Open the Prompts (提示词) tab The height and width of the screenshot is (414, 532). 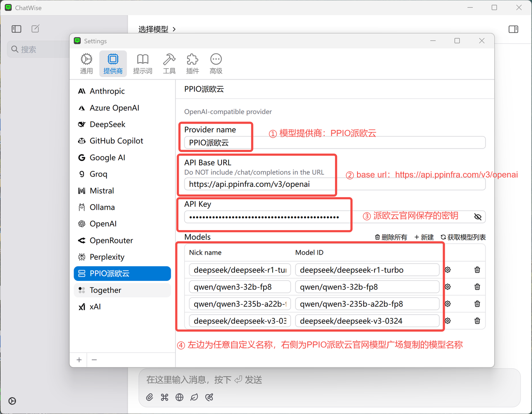point(143,64)
